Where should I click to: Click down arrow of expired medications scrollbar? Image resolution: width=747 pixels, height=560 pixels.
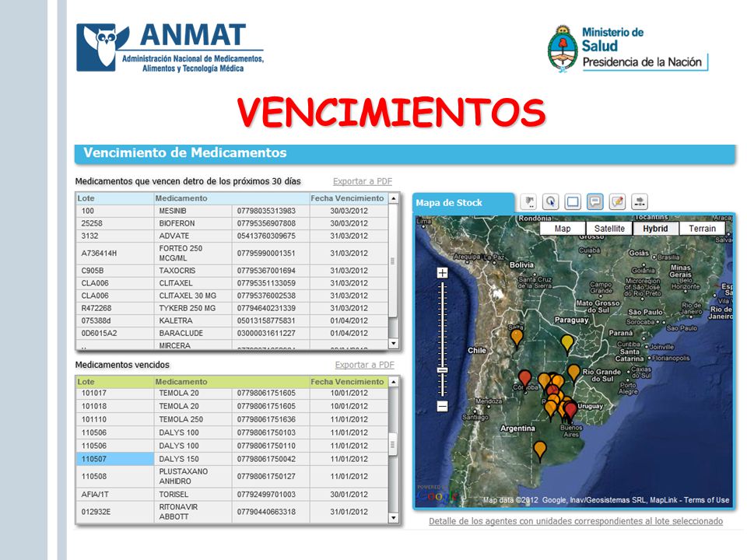[x=394, y=518]
